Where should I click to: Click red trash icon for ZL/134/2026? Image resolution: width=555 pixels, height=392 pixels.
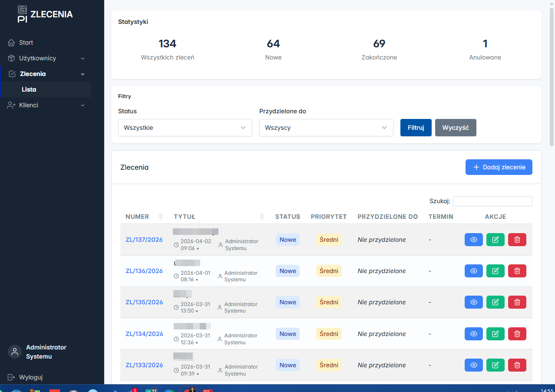click(x=517, y=334)
